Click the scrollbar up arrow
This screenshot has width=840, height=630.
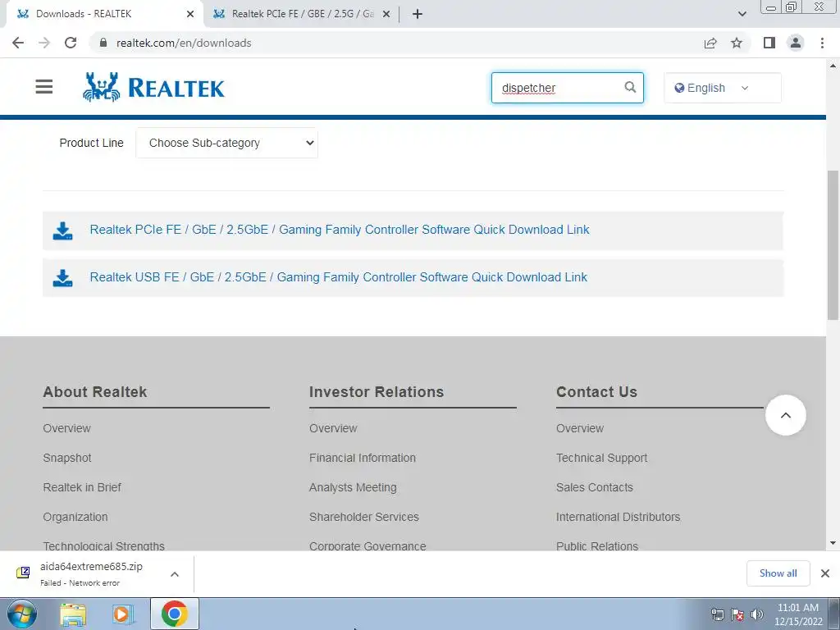pos(833,66)
